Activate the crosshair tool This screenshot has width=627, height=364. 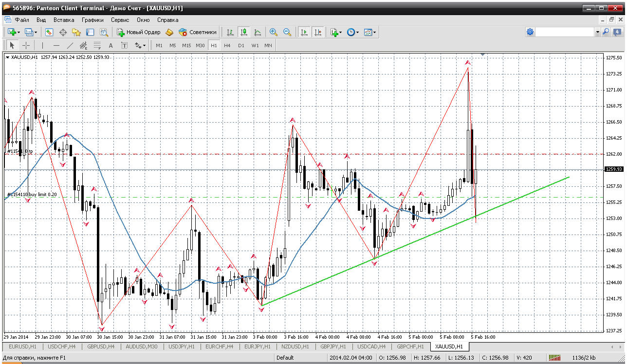tap(26, 45)
